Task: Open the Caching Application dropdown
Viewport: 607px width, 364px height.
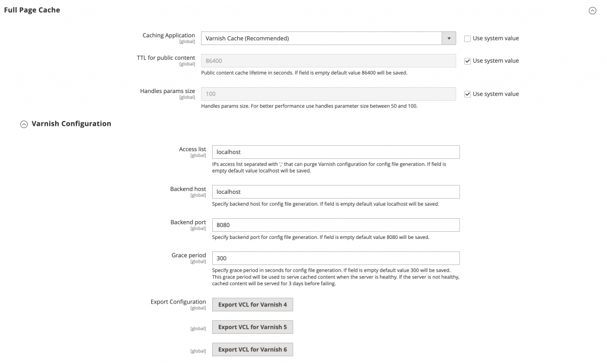Action: (x=449, y=37)
